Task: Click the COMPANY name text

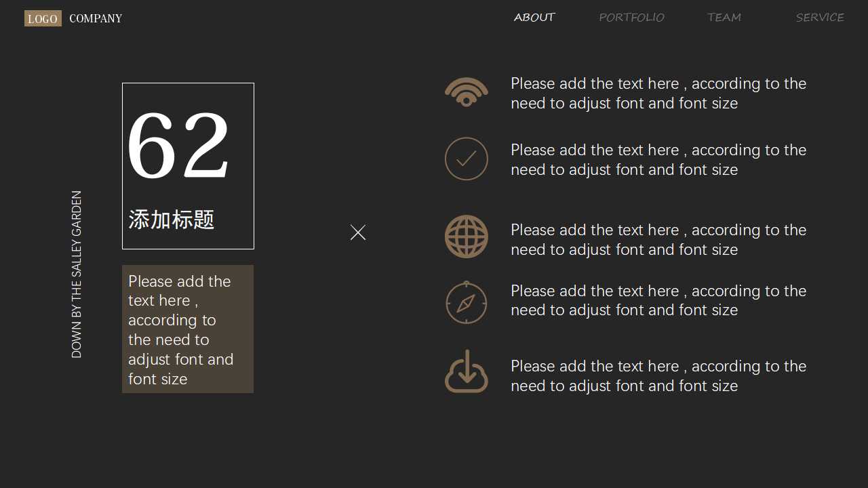Action: tap(96, 18)
